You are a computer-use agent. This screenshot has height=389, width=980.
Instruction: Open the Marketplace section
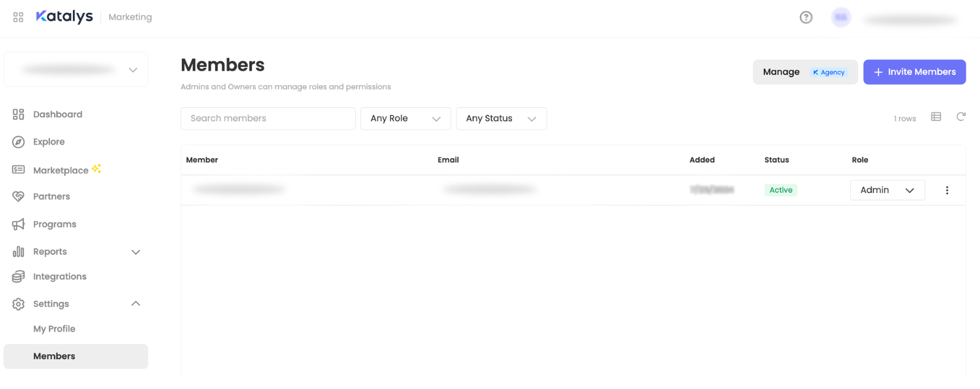coord(61,170)
